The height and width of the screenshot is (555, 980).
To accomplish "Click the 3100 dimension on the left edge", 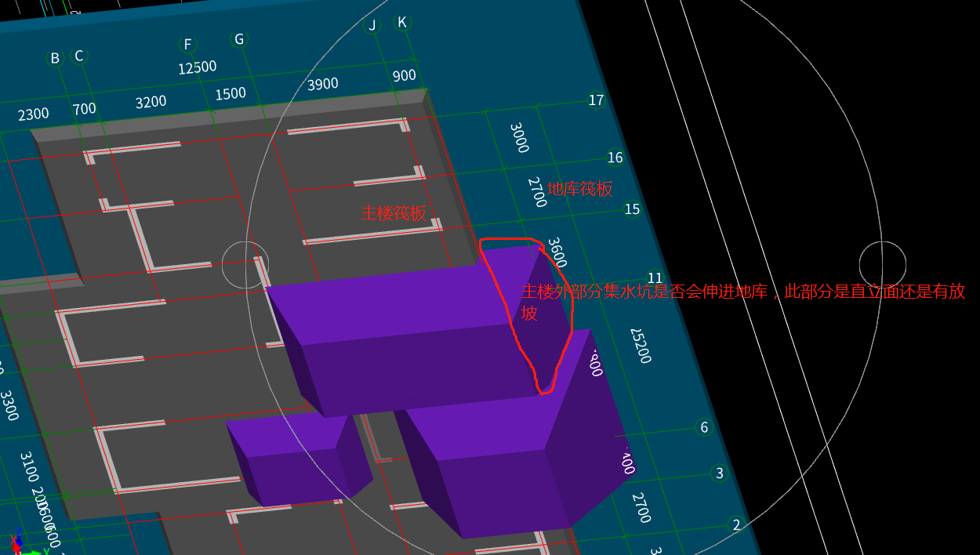I will [x=28, y=466].
